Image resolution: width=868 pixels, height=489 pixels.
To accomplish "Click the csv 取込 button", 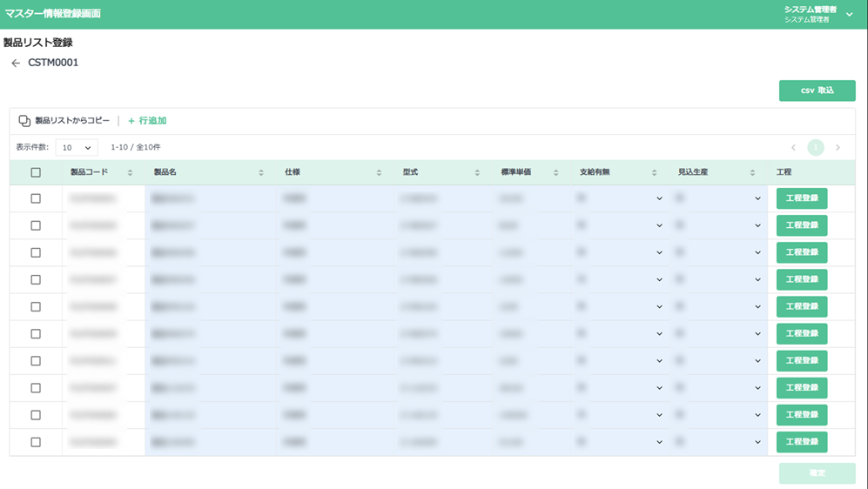I will pyautogui.click(x=817, y=90).
